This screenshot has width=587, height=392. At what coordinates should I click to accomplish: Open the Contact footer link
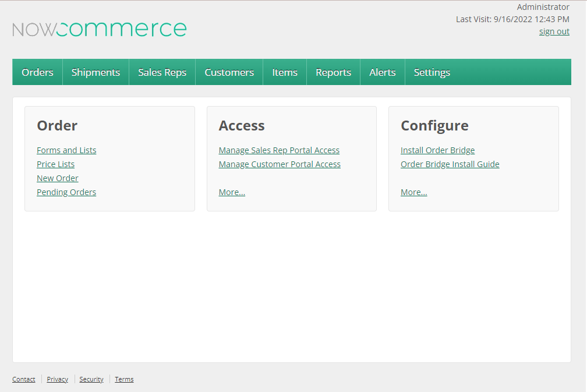(23, 379)
